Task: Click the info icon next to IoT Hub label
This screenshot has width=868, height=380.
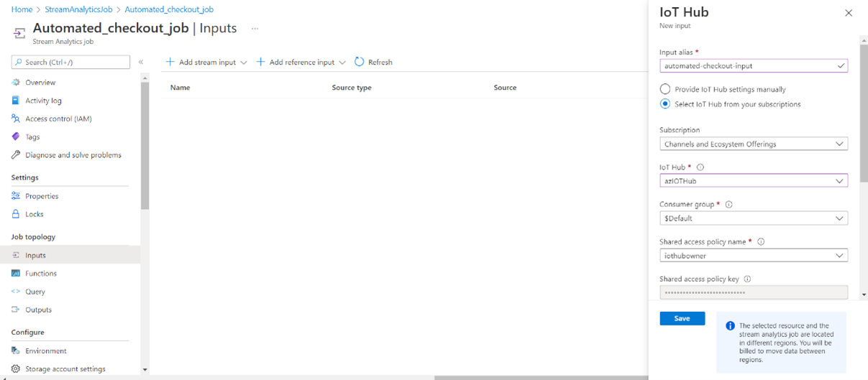Action: click(x=700, y=167)
